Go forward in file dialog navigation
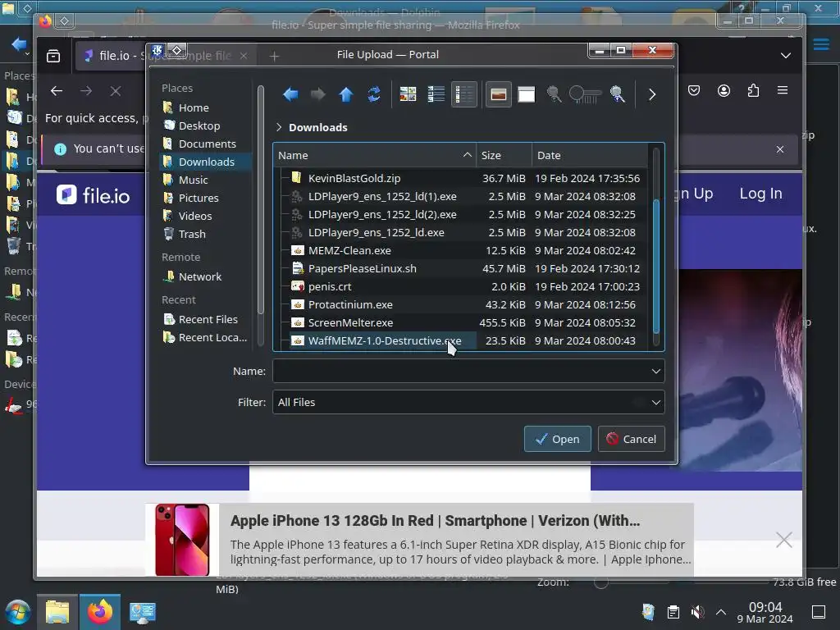The width and height of the screenshot is (840, 630). [x=318, y=95]
